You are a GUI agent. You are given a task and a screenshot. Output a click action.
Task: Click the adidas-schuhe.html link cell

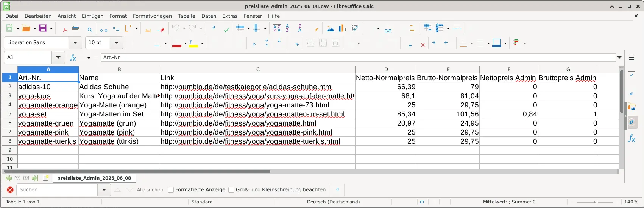point(257,87)
